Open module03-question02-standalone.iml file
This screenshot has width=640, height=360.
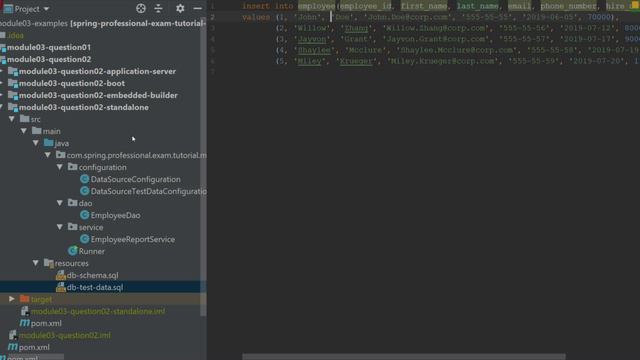pyautogui.click(x=98, y=311)
